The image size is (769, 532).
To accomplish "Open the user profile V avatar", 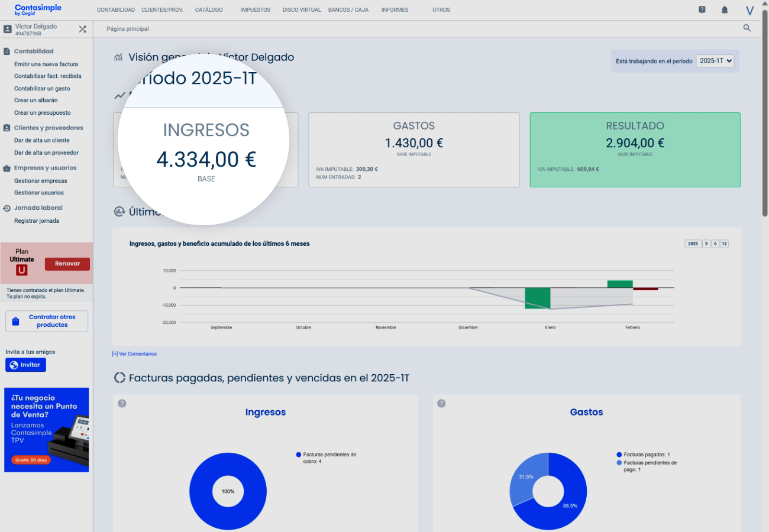I will click(x=750, y=10).
